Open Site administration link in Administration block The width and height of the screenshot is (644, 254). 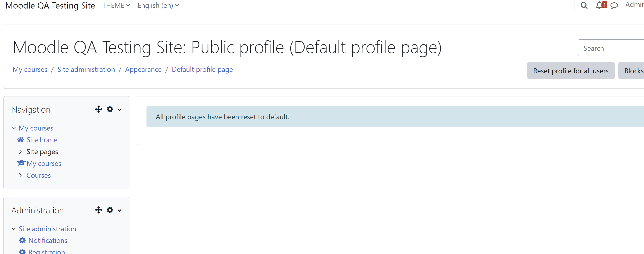click(47, 229)
